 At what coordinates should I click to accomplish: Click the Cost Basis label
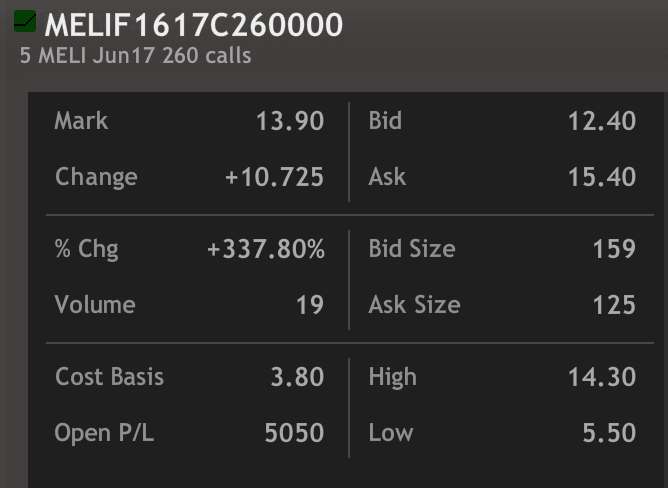pyautogui.click(x=109, y=377)
